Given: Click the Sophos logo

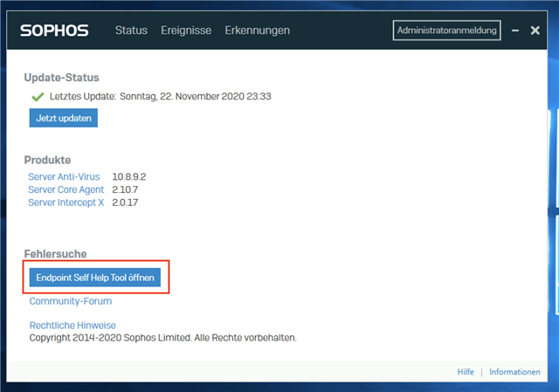Looking at the screenshot, I should (54, 31).
